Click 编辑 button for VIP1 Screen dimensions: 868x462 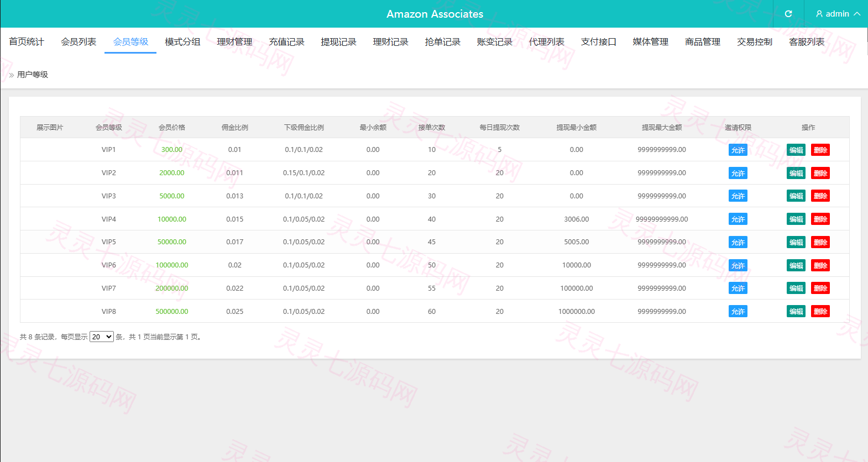pos(796,150)
